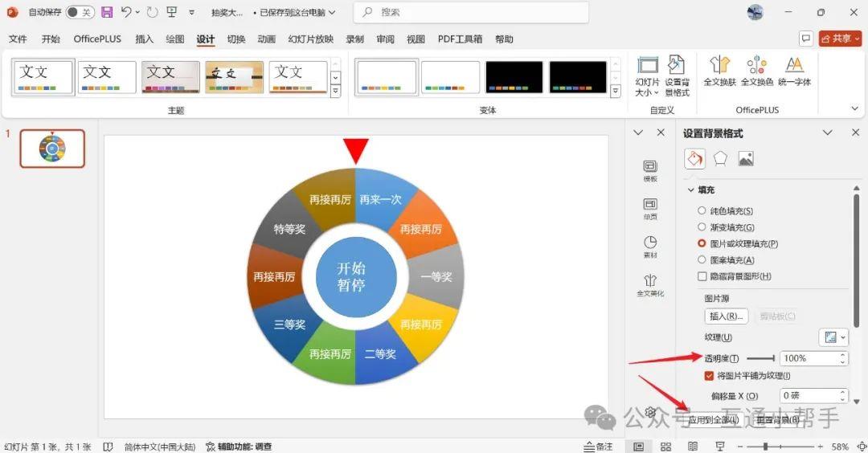The width and height of the screenshot is (868, 453).
Task: Open the Slide Size (幻灯片大小) tool
Action: 647,76
